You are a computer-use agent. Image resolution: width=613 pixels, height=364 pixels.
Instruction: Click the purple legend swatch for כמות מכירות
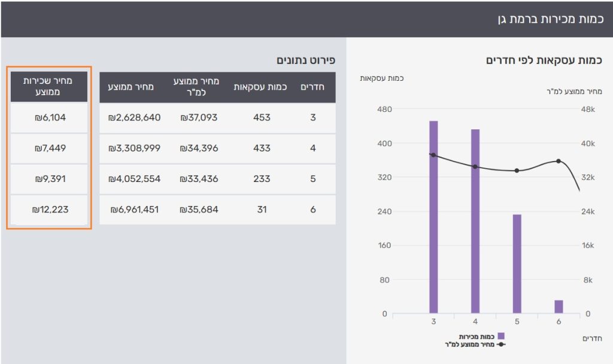[501, 336]
